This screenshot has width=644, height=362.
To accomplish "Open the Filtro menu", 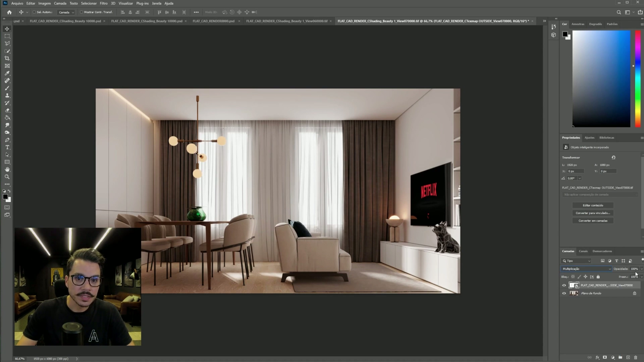I will pos(103,3).
